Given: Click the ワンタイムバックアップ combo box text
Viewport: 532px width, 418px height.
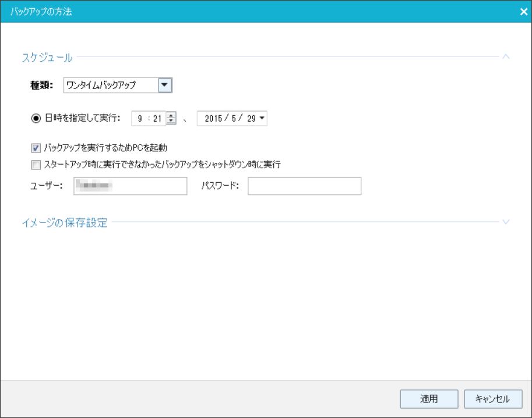Looking at the screenshot, I should 101,85.
